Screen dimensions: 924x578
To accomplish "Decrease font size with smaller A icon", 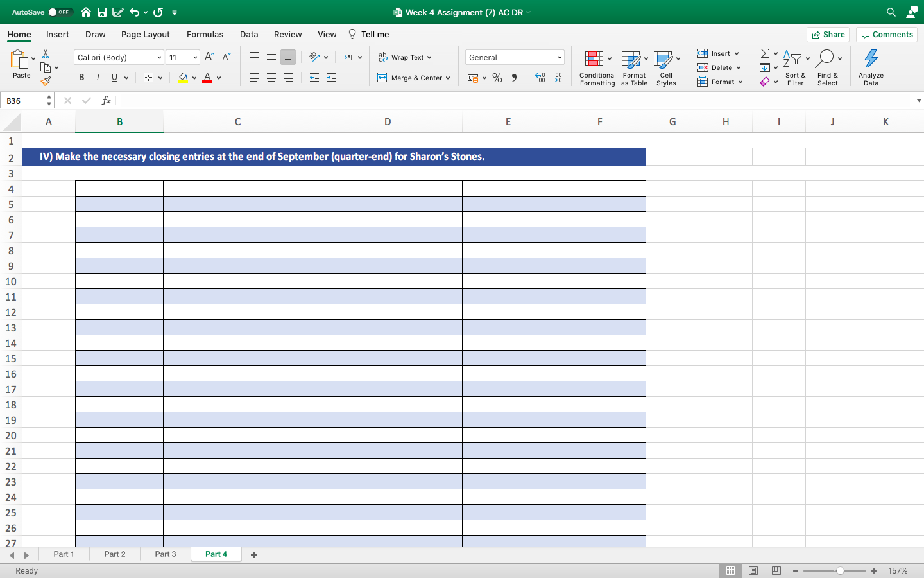I will (x=226, y=57).
